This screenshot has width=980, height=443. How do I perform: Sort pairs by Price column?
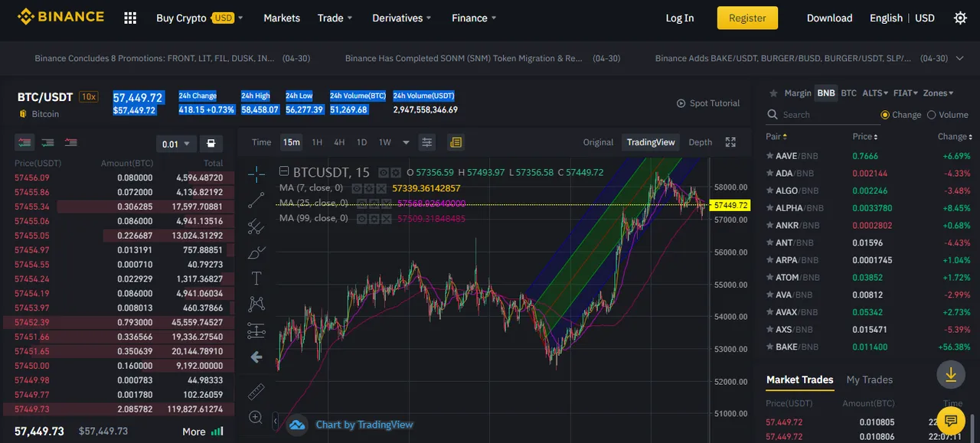tap(865, 136)
